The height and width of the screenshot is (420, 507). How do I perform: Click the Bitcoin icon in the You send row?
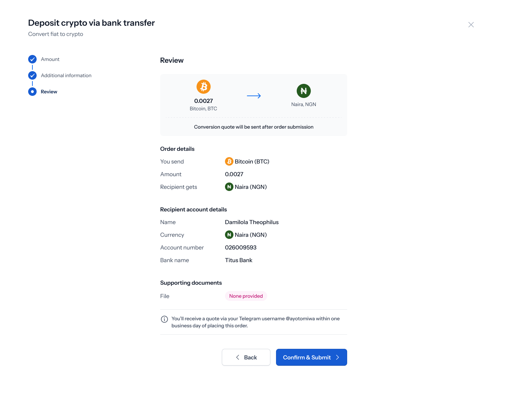pos(229,161)
